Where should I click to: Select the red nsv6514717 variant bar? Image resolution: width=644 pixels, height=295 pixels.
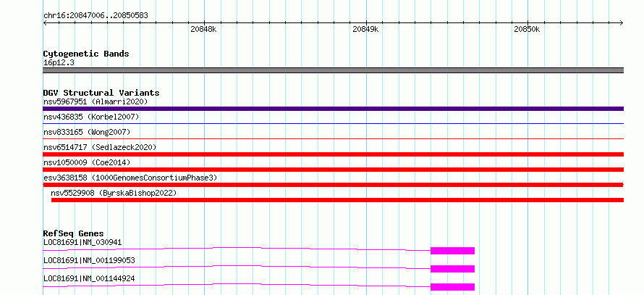click(x=333, y=154)
